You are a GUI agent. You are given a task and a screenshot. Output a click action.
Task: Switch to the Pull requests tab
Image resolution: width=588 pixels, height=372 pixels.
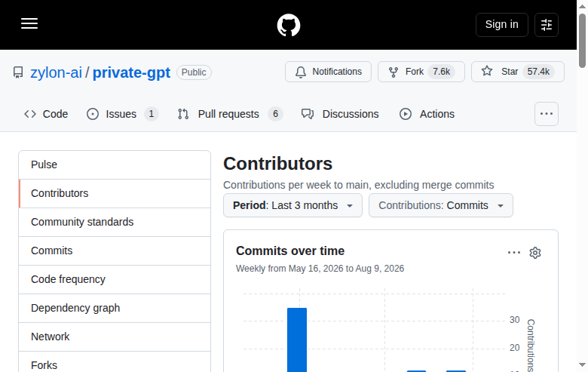tap(230, 114)
